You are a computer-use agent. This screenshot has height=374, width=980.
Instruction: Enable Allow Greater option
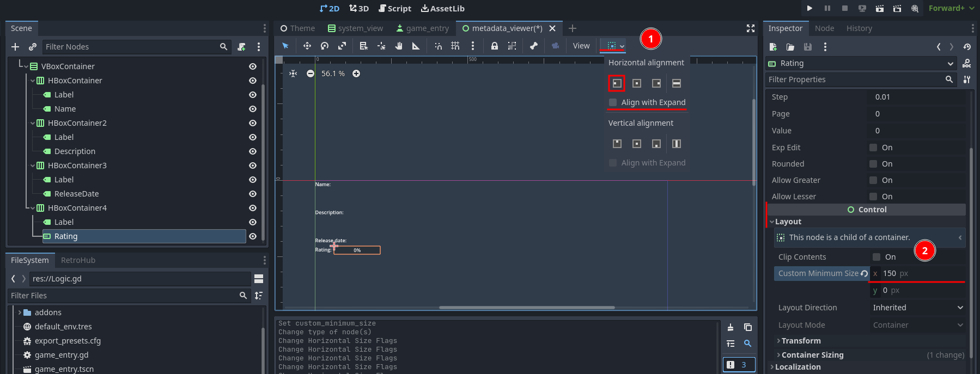[x=873, y=180]
